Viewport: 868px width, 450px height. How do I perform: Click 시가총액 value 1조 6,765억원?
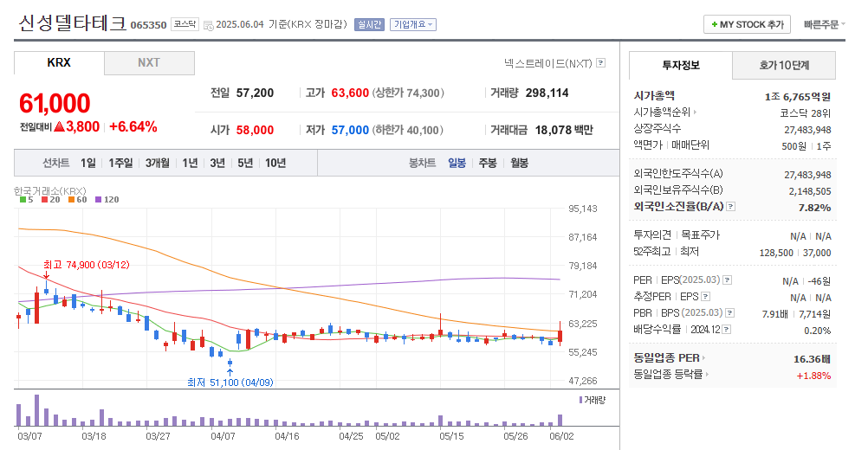[798, 97]
